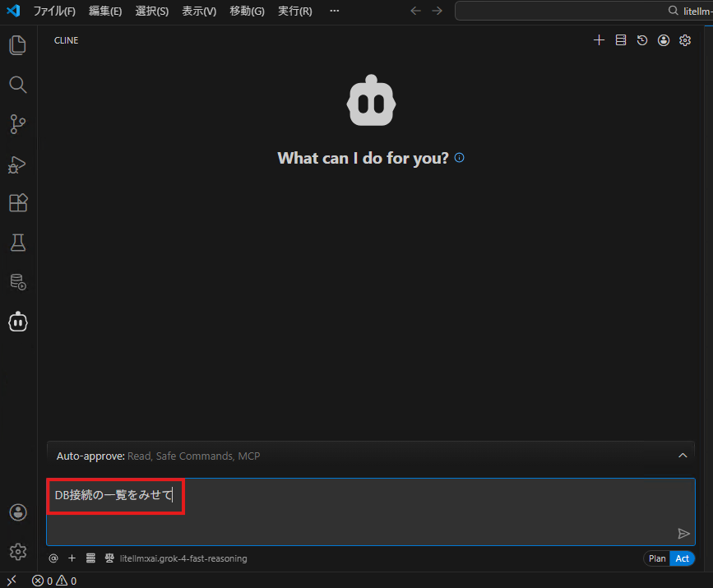713x588 pixels.
Task: Go back with the left arrow
Action: pyautogui.click(x=415, y=11)
